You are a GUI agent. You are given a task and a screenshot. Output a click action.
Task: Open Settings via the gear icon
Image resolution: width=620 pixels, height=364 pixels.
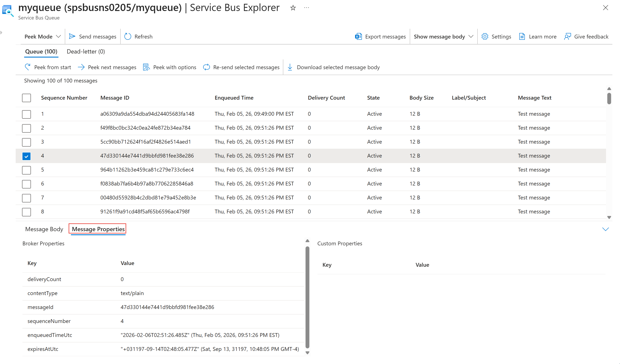(x=485, y=36)
